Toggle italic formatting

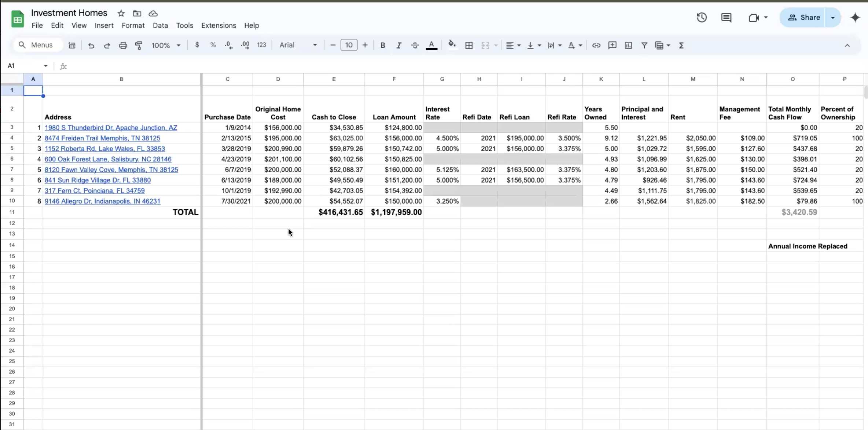coord(399,45)
